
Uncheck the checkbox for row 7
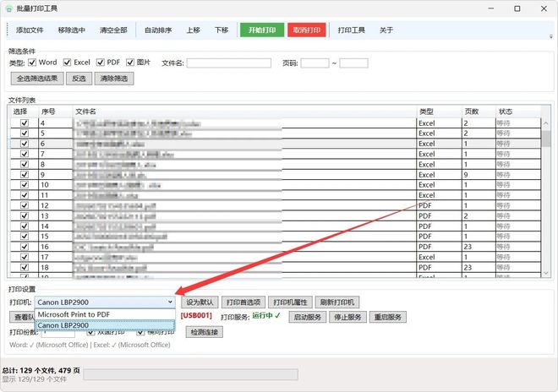point(25,154)
